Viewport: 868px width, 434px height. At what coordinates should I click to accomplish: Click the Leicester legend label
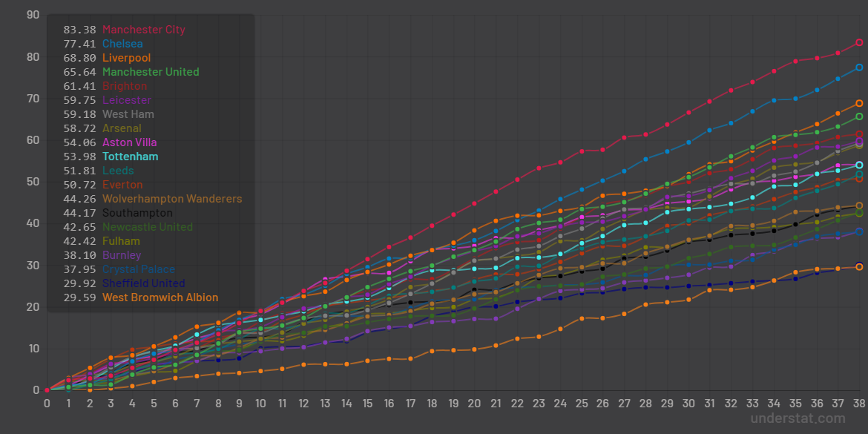127,100
